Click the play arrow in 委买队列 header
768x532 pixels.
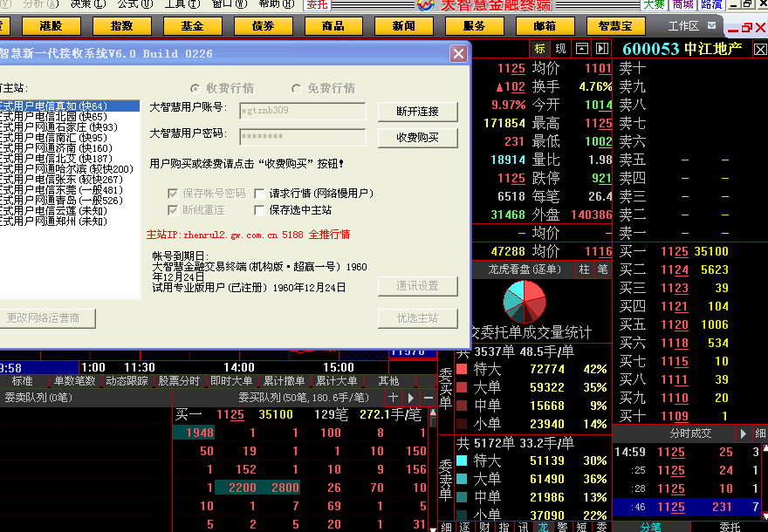(x=411, y=398)
